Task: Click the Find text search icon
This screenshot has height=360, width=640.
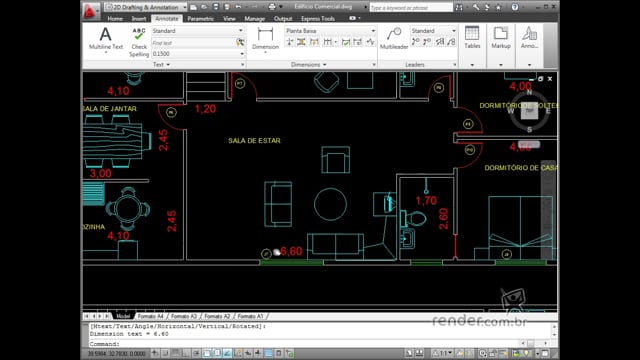Action: pyautogui.click(x=240, y=42)
